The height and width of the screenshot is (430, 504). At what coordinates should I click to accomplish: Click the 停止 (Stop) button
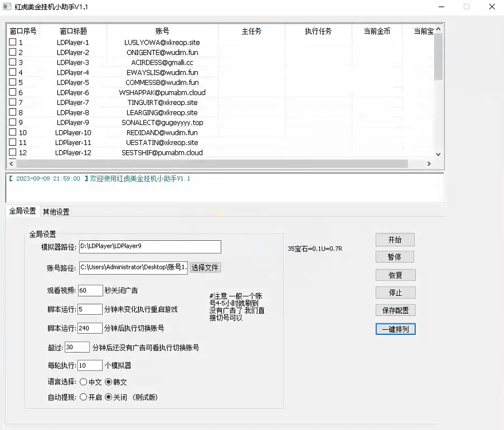coord(394,292)
